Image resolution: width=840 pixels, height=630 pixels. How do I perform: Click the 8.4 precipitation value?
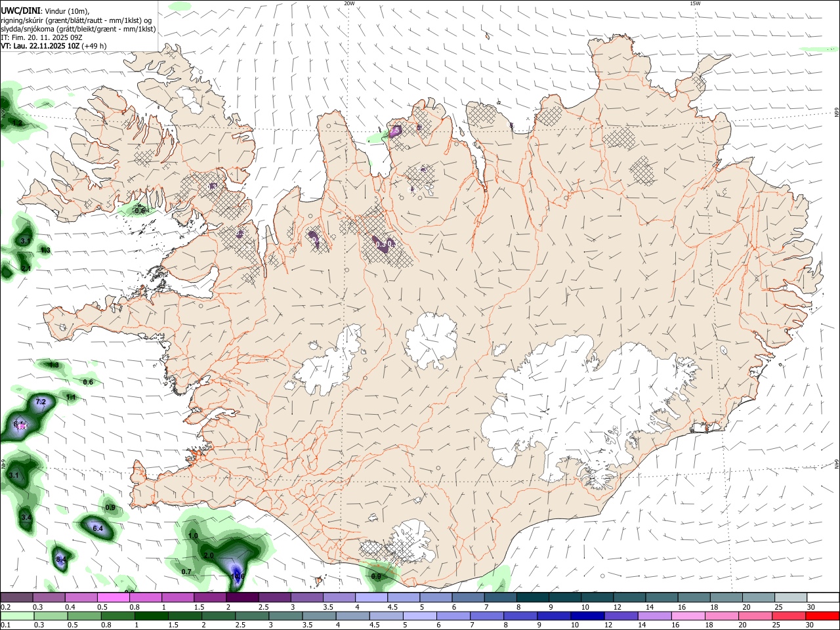61,559
